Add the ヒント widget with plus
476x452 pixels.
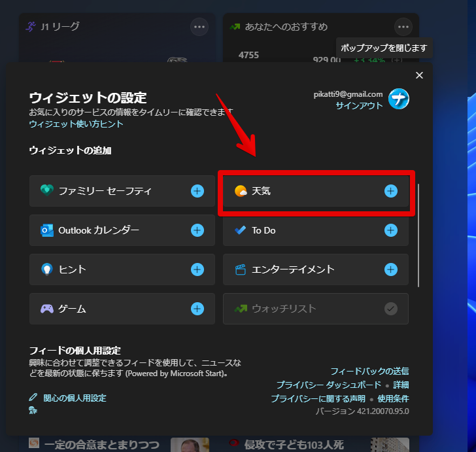click(197, 269)
